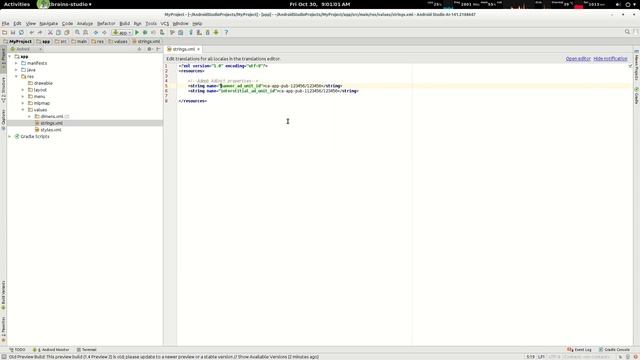
Task: Open the app run configuration dropdown
Action: pos(122,32)
